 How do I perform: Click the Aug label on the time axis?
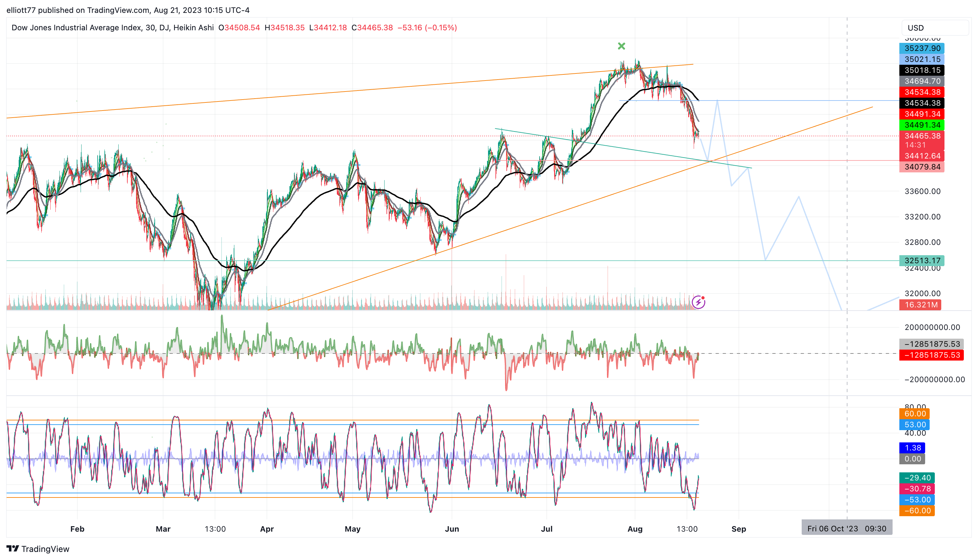point(635,529)
